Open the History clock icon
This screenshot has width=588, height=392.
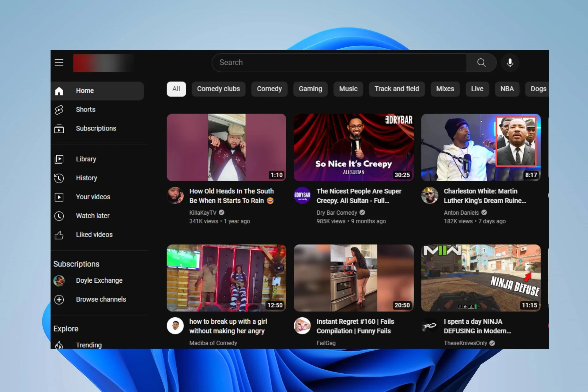tap(59, 178)
